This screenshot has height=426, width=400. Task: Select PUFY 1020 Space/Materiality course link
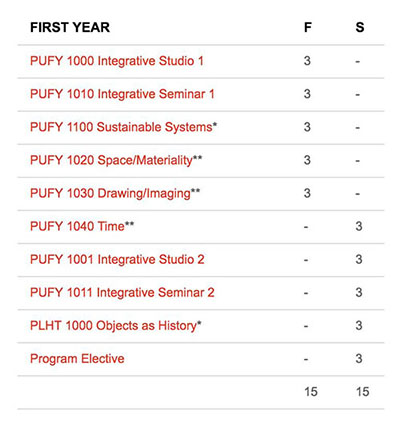pos(116,160)
